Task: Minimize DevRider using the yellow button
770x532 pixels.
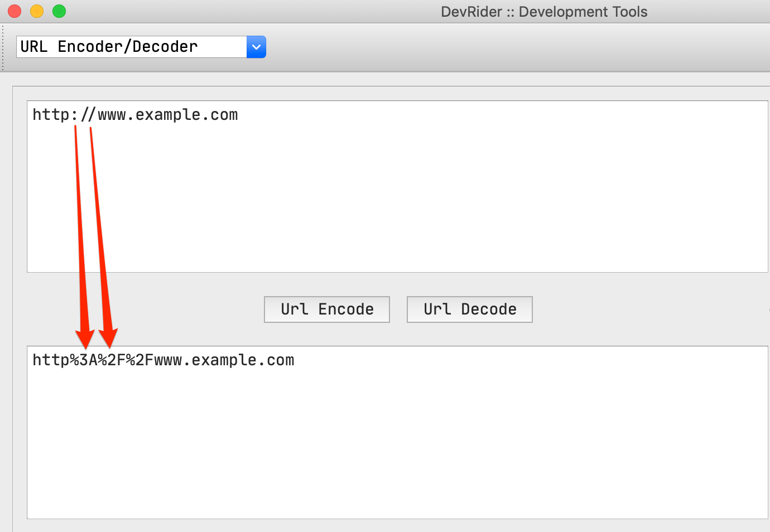Action: pyautogui.click(x=37, y=11)
